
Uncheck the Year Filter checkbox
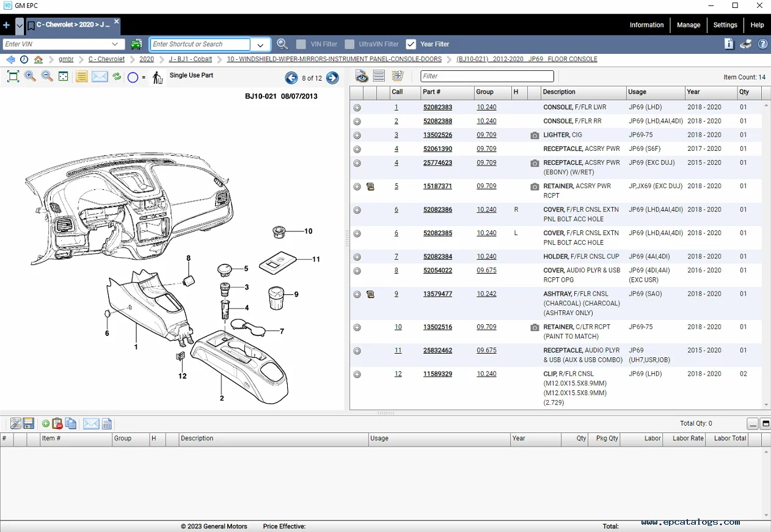tap(411, 44)
